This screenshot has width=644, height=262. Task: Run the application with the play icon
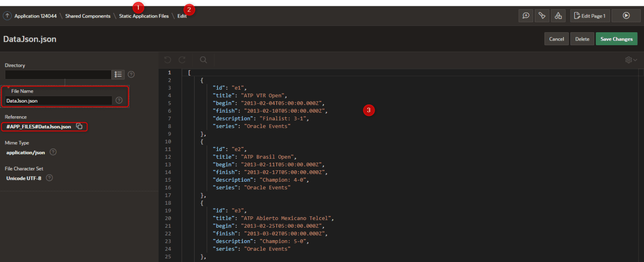[x=626, y=15]
